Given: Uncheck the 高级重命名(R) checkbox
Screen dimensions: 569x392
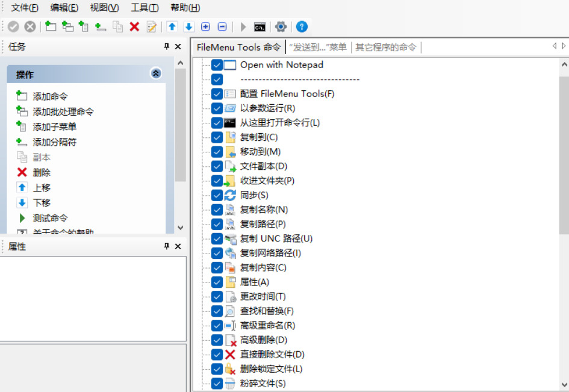Looking at the screenshot, I should click(x=217, y=326).
